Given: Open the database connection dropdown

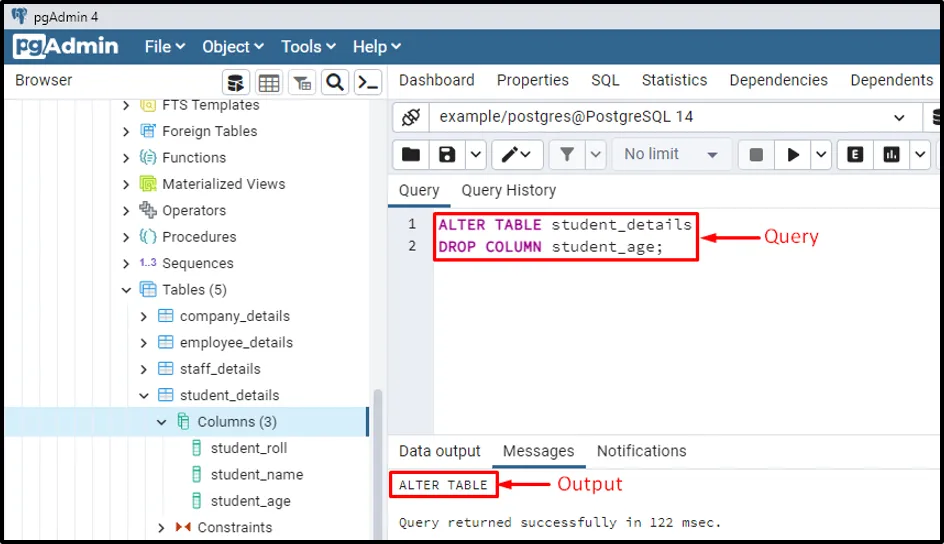Looking at the screenshot, I should point(898,117).
